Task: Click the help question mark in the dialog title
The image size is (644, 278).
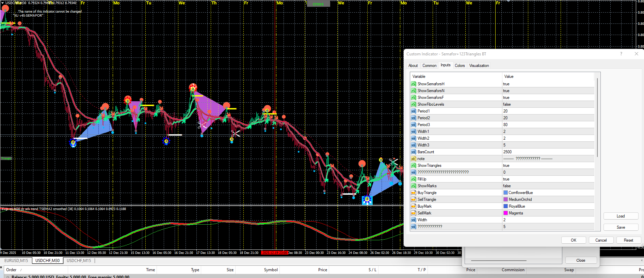Action: (621, 54)
